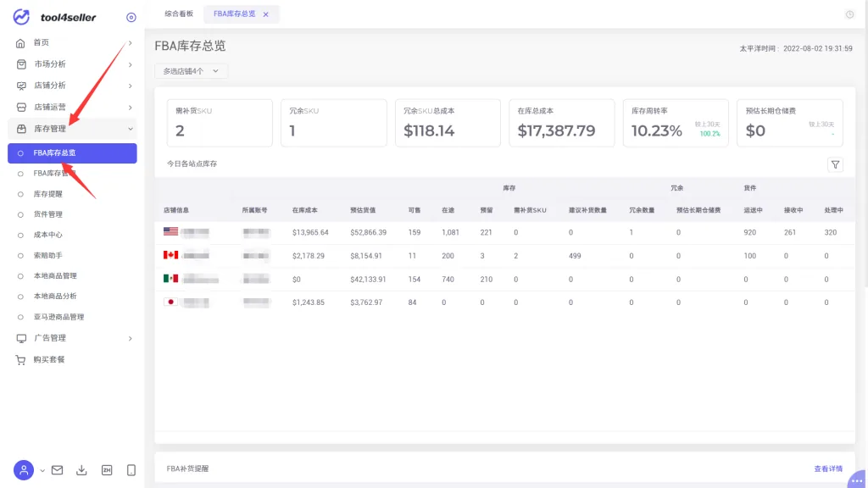Click the $42,133.91 cell
This screenshot has height=488, width=868.
pyautogui.click(x=368, y=280)
